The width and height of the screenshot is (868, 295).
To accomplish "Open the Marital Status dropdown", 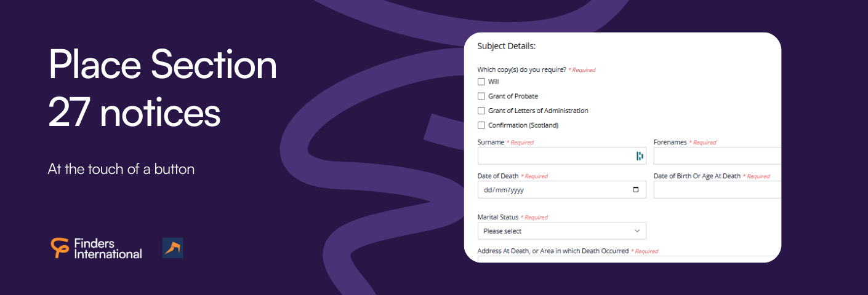I will (562, 231).
